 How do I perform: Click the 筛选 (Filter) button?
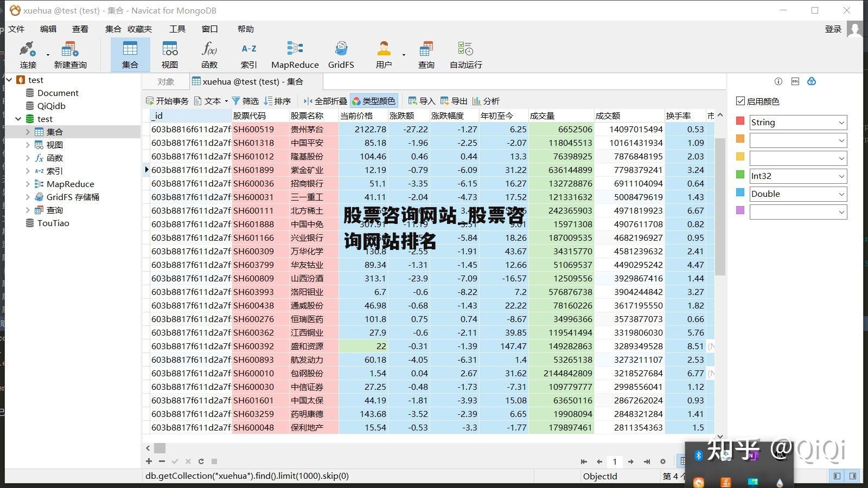[245, 101]
